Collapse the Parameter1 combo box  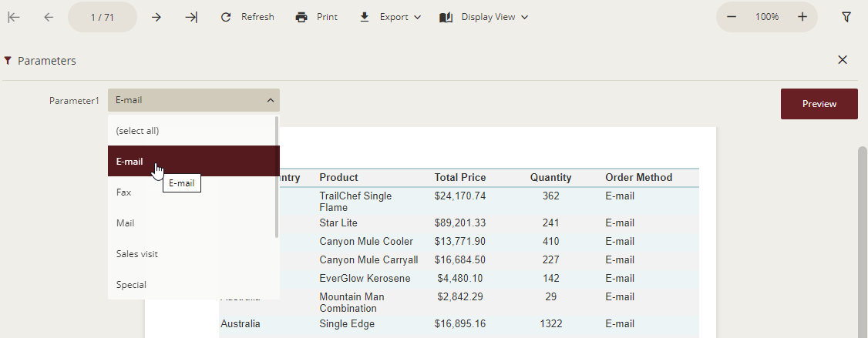[270, 100]
